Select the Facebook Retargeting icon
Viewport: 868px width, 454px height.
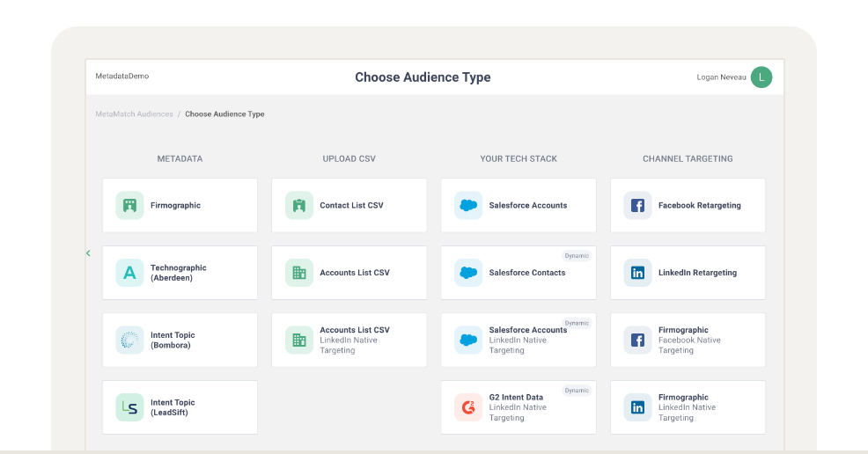(x=637, y=205)
